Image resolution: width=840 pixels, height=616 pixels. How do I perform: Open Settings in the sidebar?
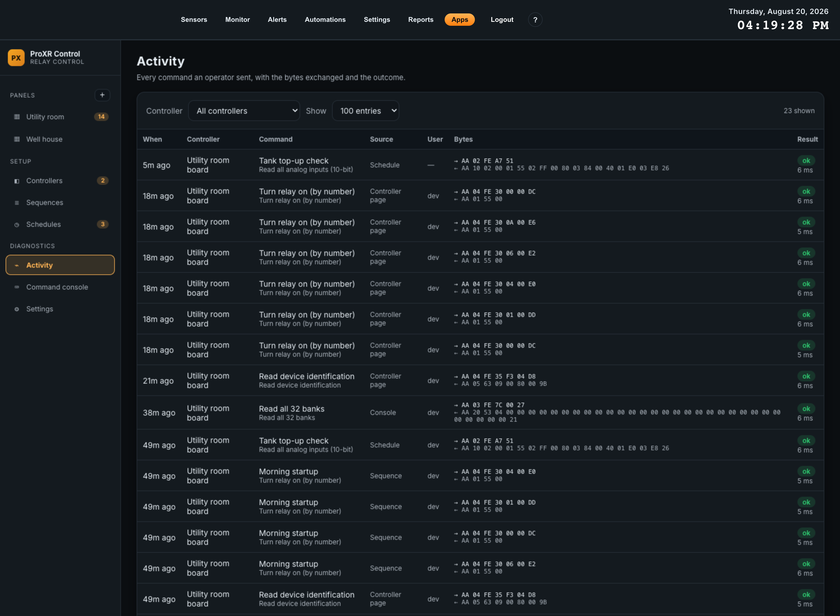coord(60,309)
